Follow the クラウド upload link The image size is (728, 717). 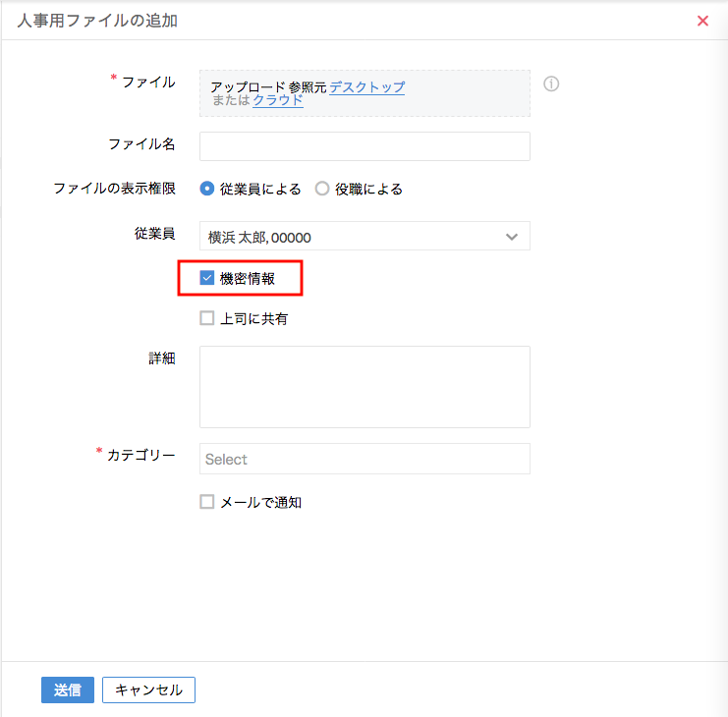(x=278, y=100)
